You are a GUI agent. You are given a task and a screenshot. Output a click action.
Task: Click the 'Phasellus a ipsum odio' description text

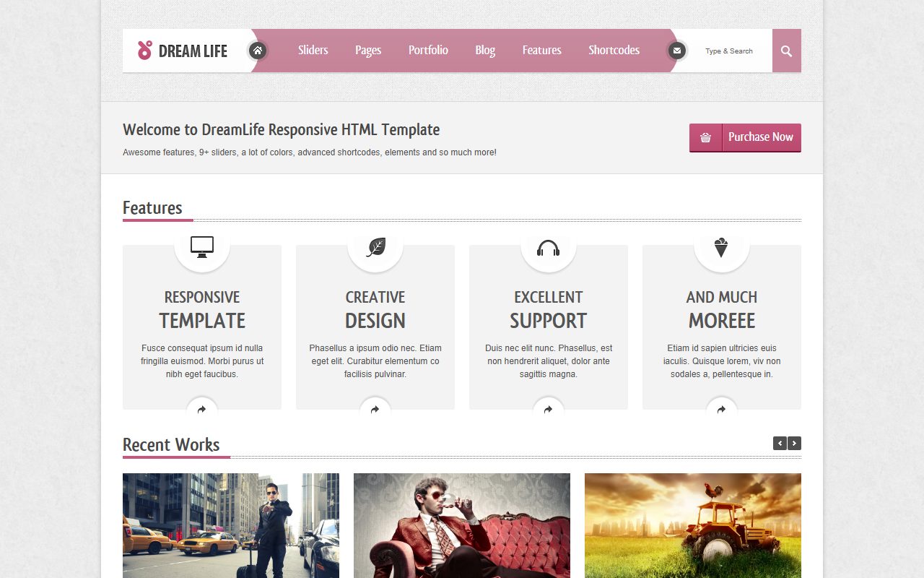(x=375, y=361)
